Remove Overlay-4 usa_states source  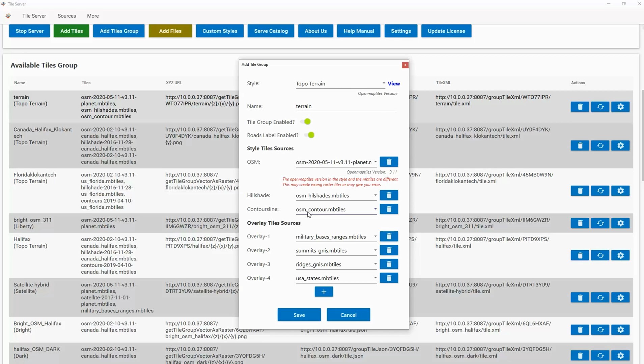pyautogui.click(x=389, y=278)
